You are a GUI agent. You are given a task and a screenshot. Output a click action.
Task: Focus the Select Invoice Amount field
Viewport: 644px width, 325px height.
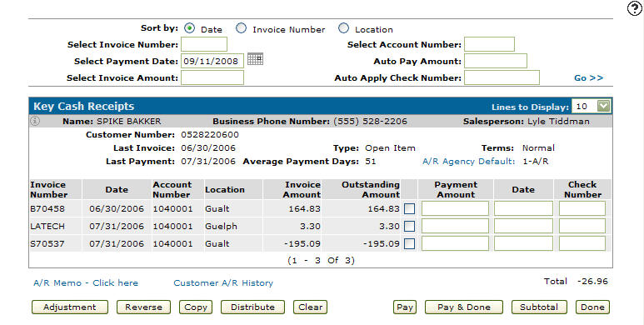click(212, 77)
